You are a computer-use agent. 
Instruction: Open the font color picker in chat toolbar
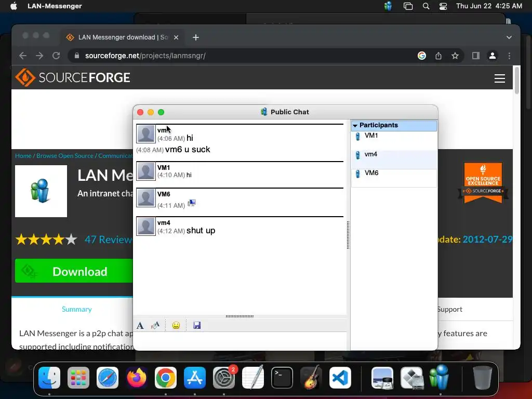click(155, 326)
